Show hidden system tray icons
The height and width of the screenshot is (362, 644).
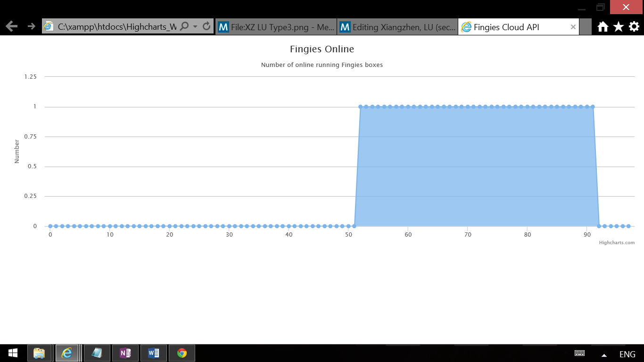pyautogui.click(x=604, y=355)
